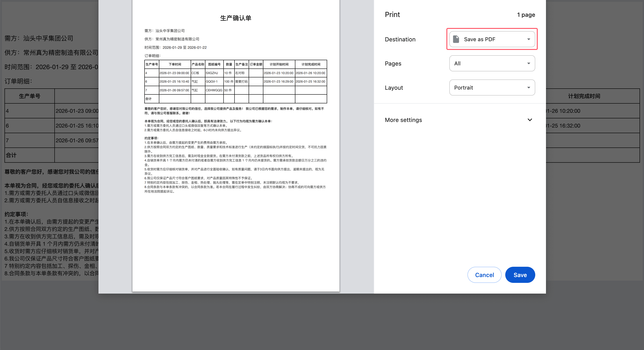Open the Destination dropdown arrow
The width and height of the screenshot is (644, 350).
[x=529, y=39]
